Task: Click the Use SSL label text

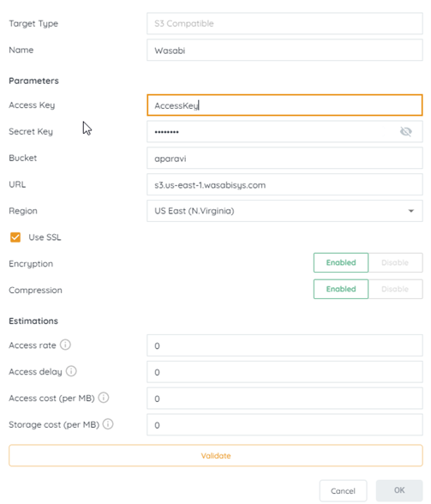Action: [x=45, y=237]
